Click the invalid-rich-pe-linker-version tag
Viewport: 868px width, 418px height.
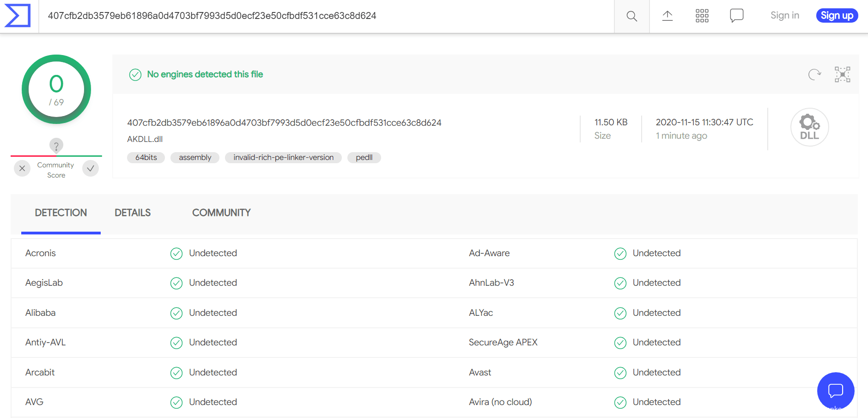(x=283, y=158)
